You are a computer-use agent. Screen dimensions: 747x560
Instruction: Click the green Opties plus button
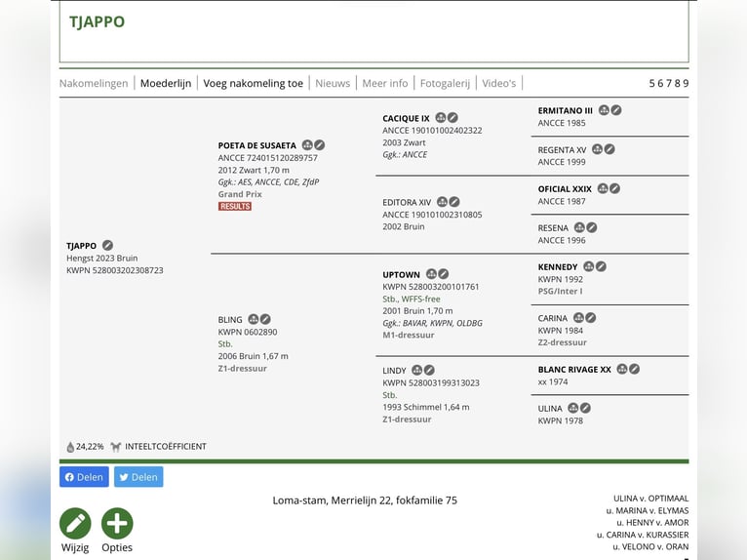coord(117,523)
